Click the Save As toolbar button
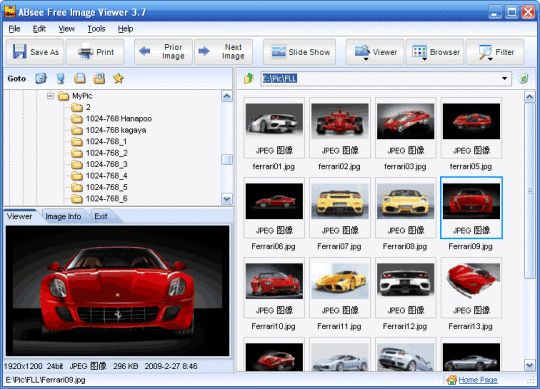The image size is (540, 389). pos(35,52)
